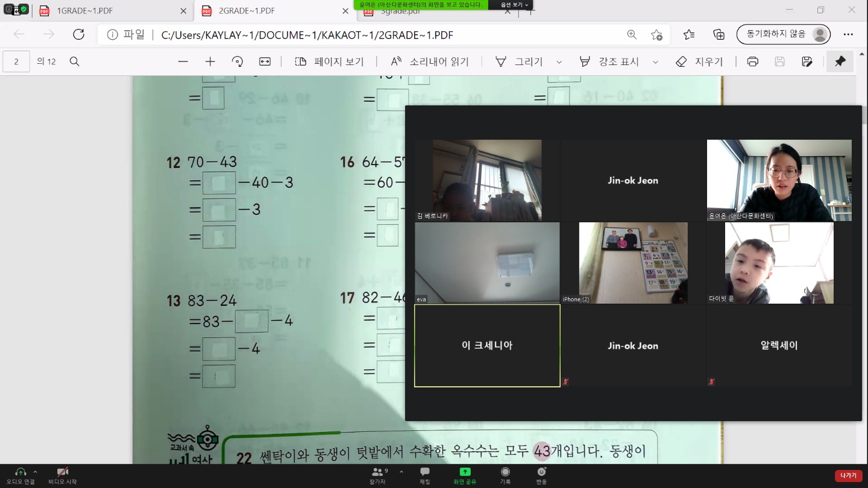Select the 알렉세이 participant tile

coord(779,345)
